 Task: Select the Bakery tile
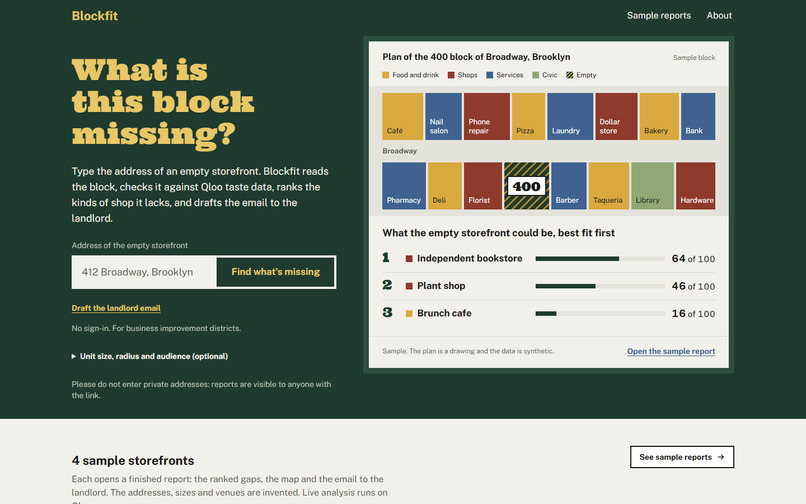pyautogui.click(x=659, y=116)
